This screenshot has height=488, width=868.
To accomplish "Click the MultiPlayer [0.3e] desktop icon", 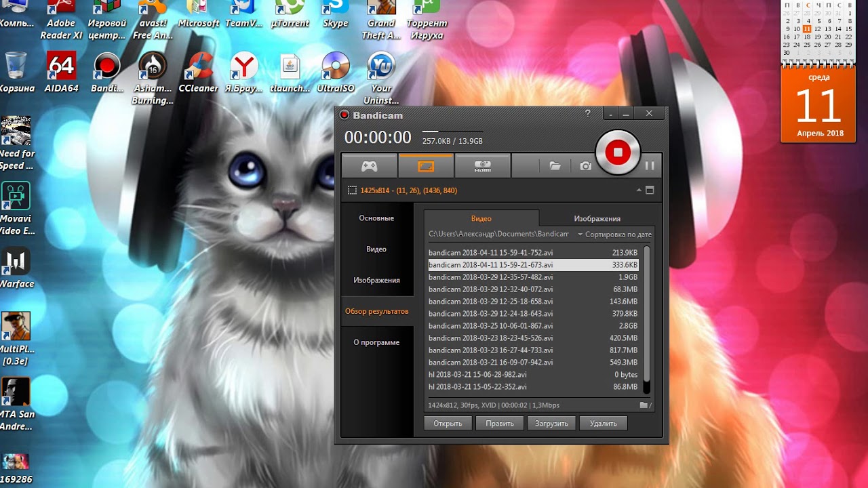I will (16, 338).
